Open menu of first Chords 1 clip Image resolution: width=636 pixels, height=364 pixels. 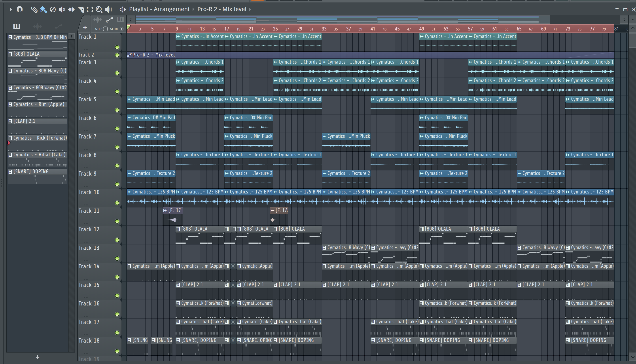(x=178, y=62)
